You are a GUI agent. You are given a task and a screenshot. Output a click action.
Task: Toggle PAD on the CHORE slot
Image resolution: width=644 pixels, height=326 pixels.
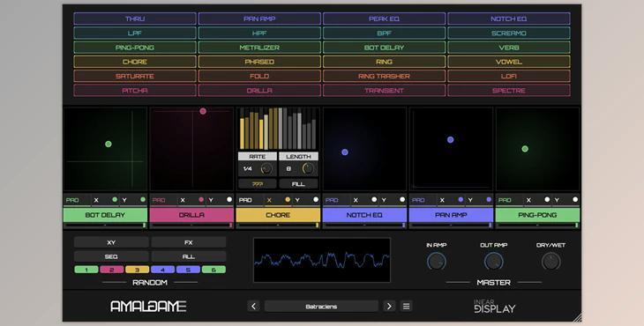pos(245,200)
